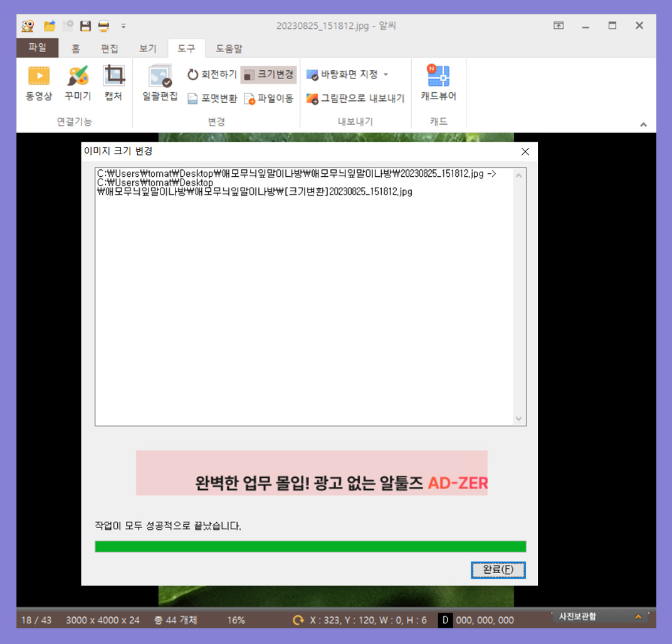672x644 pixels.
Task: Open the 파일 menu
Action: tap(37, 48)
